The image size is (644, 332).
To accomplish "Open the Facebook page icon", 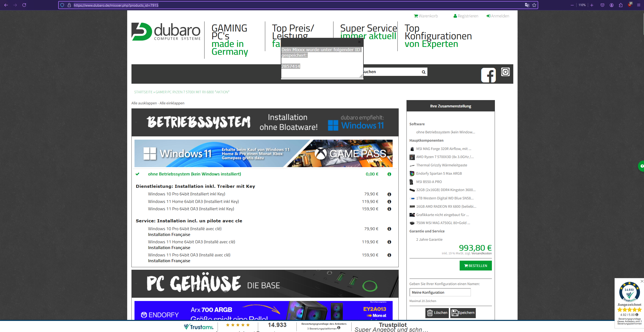I will pyautogui.click(x=488, y=75).
